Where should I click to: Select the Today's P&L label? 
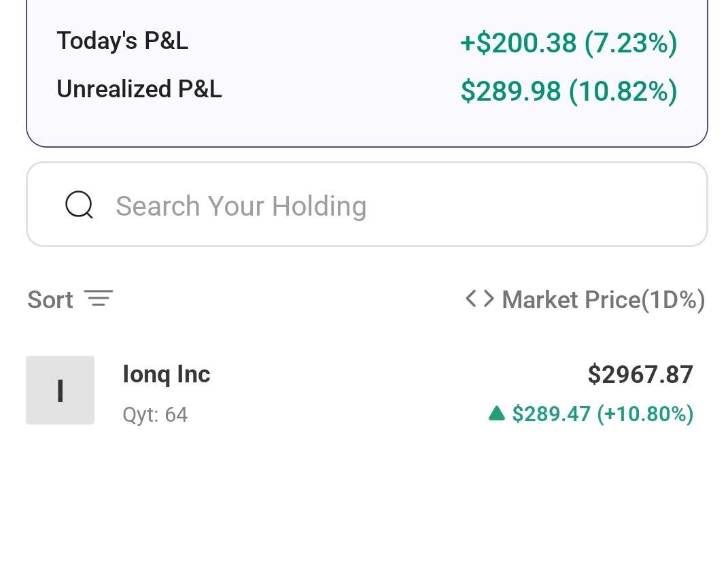pos(122,41)
